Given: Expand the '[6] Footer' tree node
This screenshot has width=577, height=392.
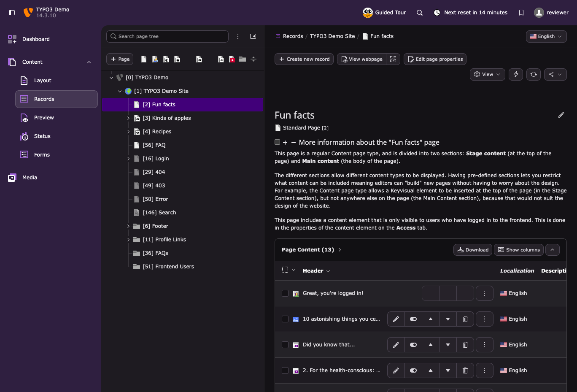Looking at the screenshot, I should pyautogui.click(x=128, y=226).
